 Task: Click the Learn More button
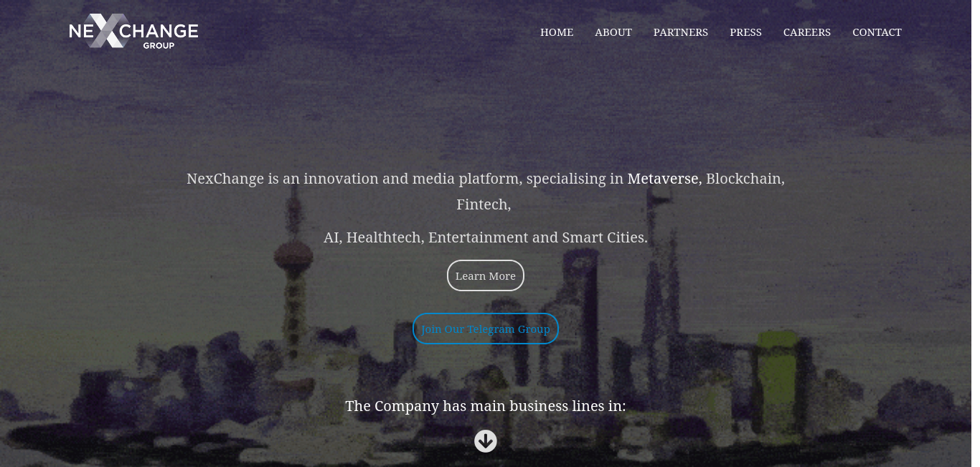pyautogui.click(x=486, y=275)
